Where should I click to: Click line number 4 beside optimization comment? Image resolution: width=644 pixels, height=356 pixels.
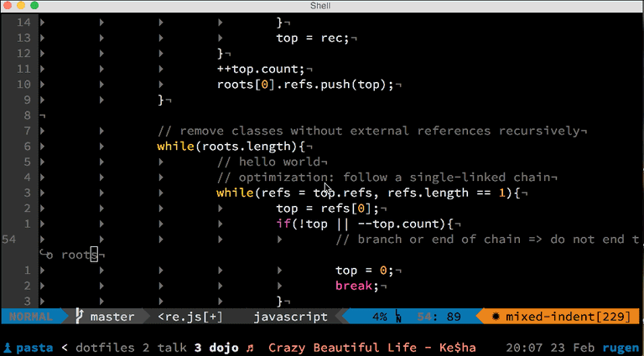click(28, 178)
